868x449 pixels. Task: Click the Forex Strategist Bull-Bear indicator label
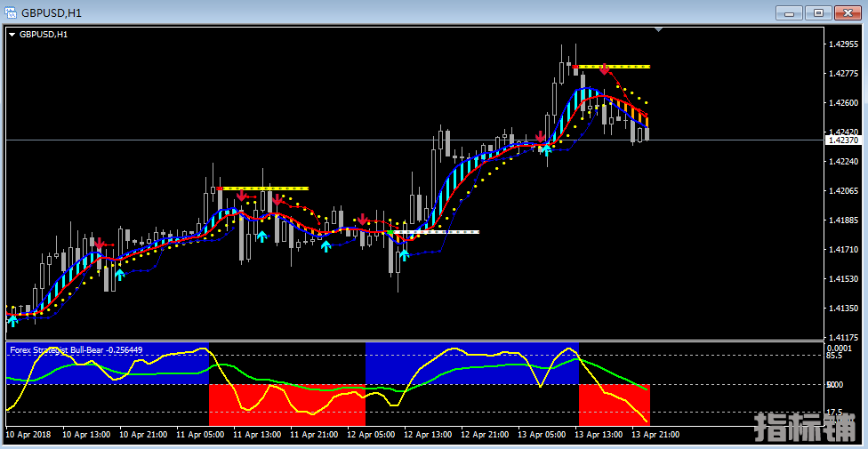tap(76, 349)
